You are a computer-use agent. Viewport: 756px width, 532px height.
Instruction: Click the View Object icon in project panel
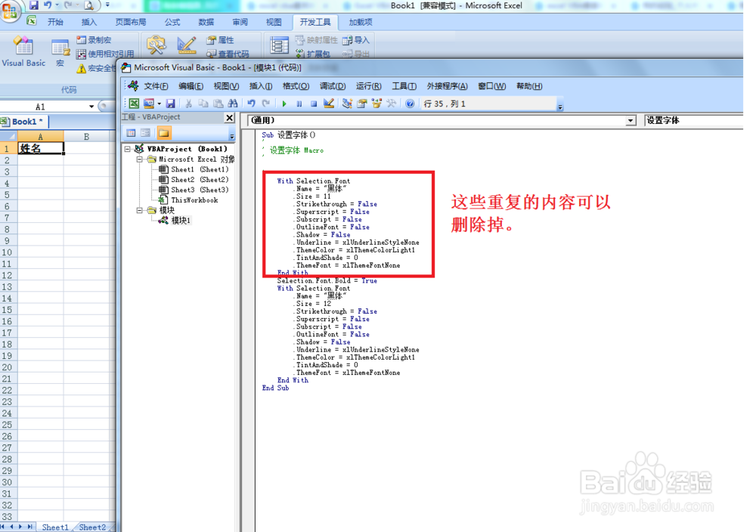[x=145, y=133]
